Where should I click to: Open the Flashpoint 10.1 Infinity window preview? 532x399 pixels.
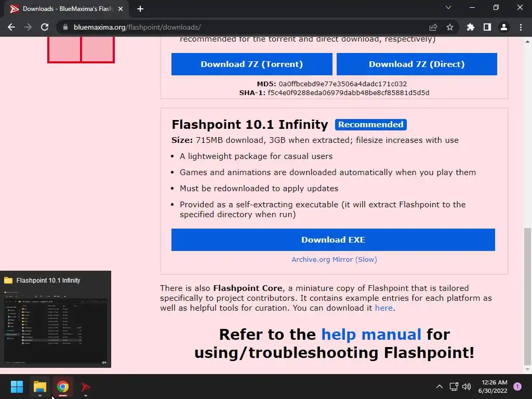[x=56, y=320]
